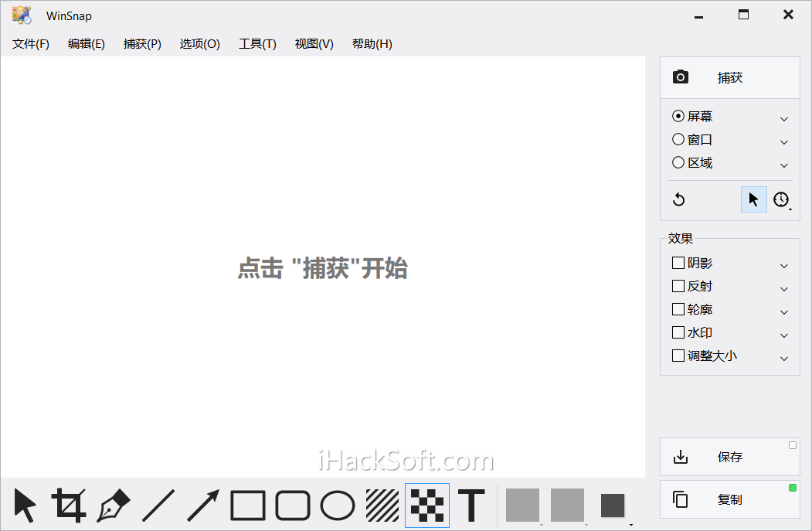This screenshot has width=812, height=531.
Task: Expand the 窗口 options chevron
Action: coord(784,142)
